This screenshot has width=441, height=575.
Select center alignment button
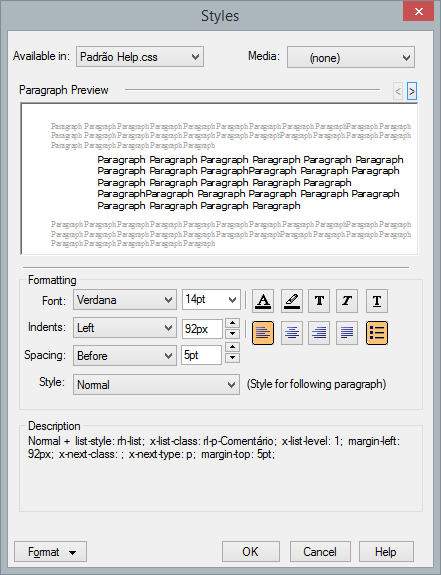(292, 333)
